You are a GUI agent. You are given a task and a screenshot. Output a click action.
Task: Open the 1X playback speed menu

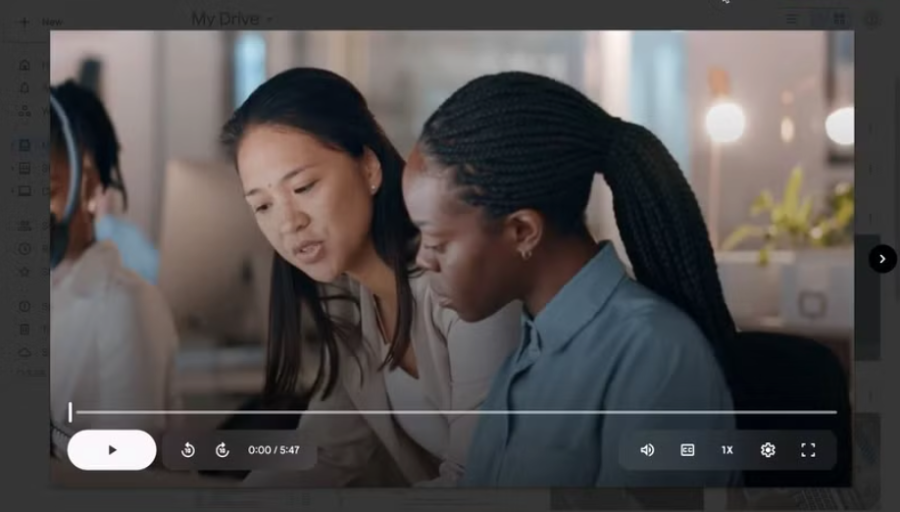727,450
